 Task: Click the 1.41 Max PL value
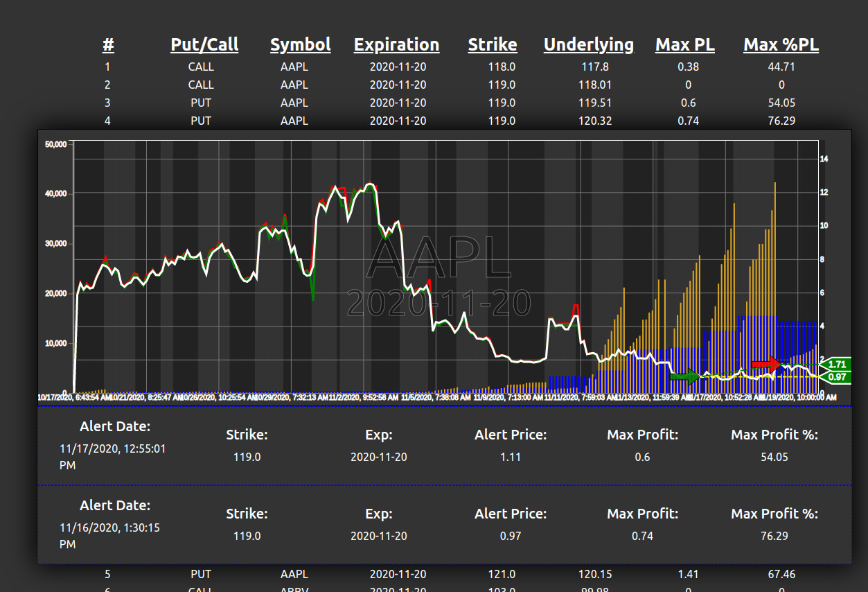689,574
